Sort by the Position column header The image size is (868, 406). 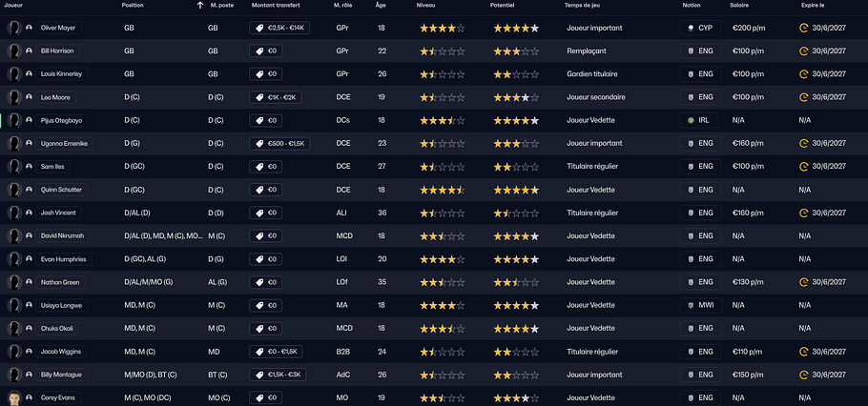click(133, 6)
